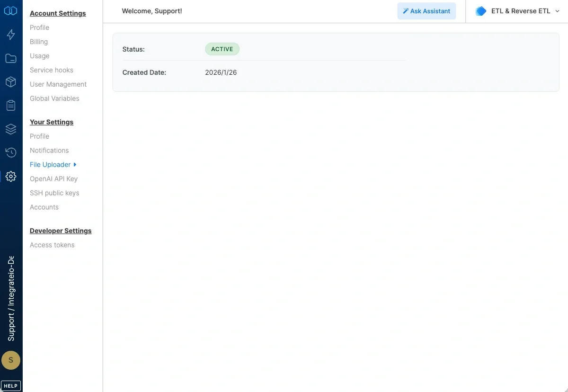
Task: Click the Developer Settings heading
Action: (x=61, y=231)
